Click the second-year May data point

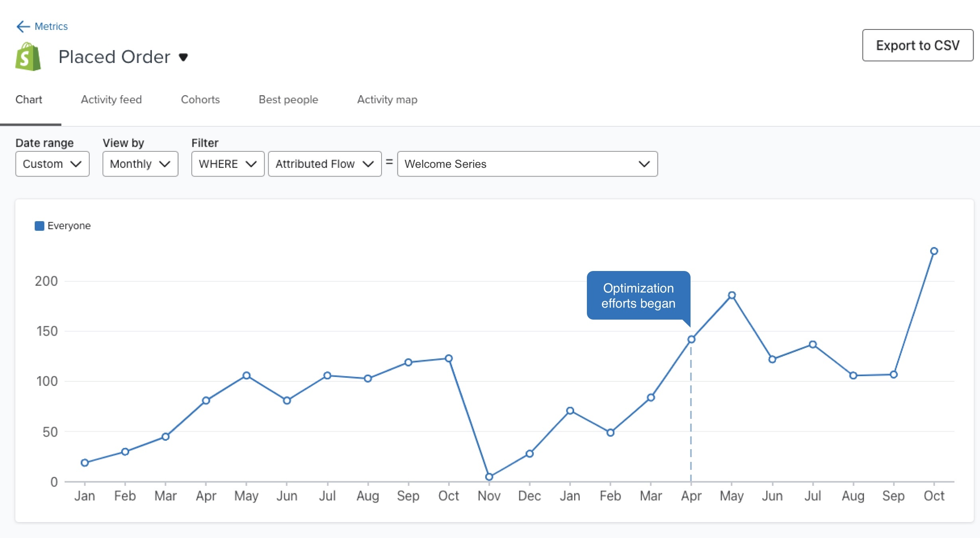click(x=732, y=295)
